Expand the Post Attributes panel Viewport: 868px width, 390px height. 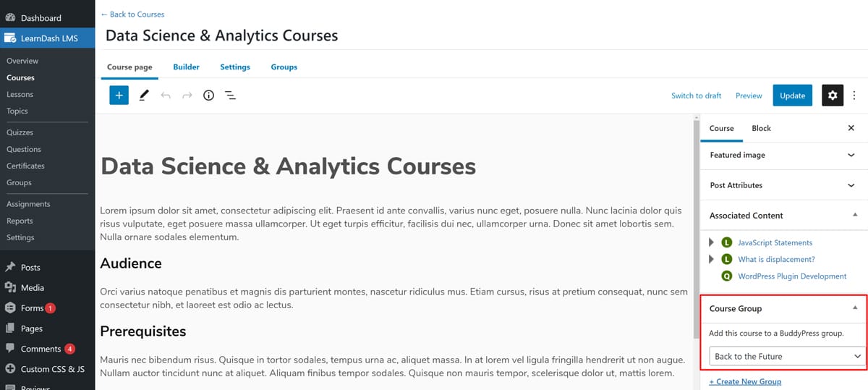tap(851, 185)
